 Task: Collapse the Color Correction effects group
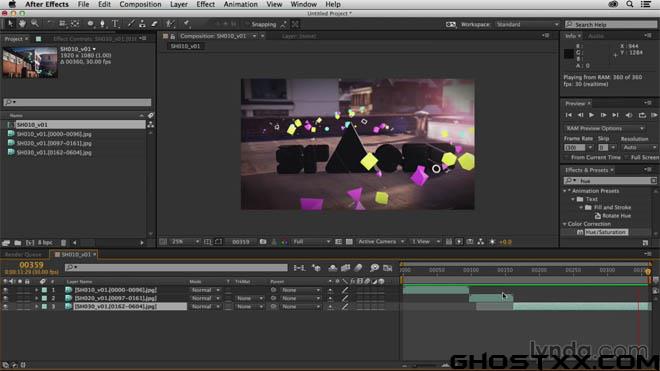(x=565, y=224)
